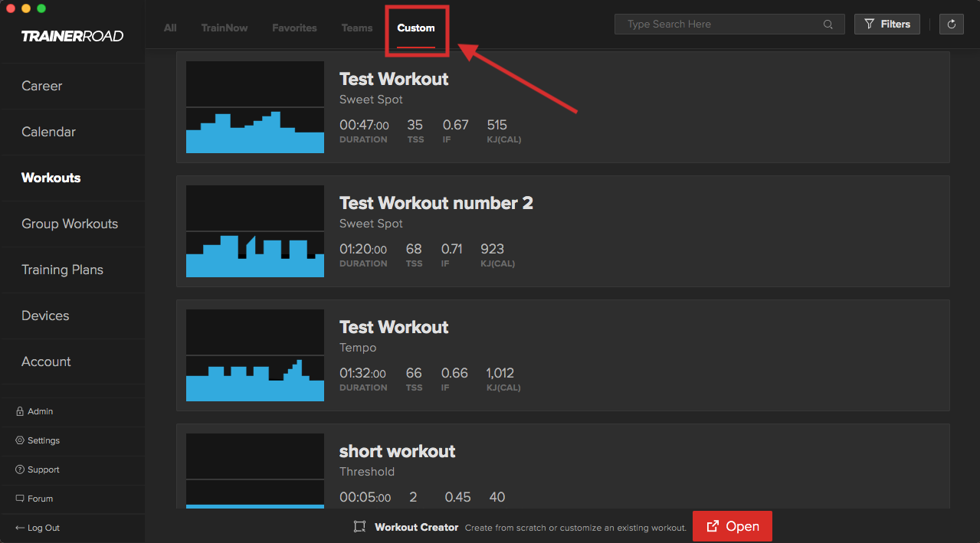Image resolution: width=980 pixels, height=543 pixels.
Task: Click the TrainerRoad logo
Action: [72, 36]
